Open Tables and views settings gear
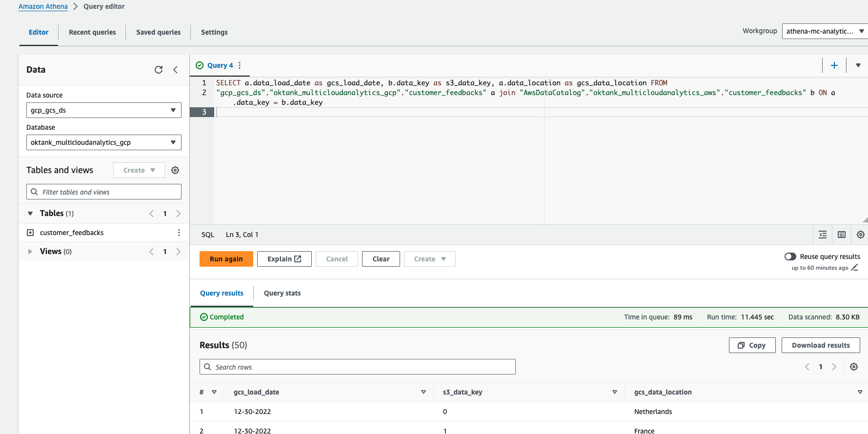 point(175,170)
